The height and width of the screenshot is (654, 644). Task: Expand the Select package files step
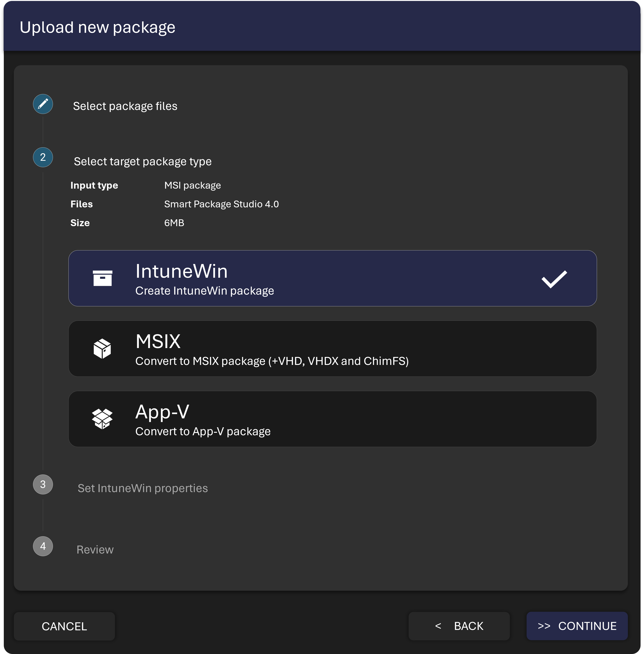pyautogui.click(x=125, y=106)
